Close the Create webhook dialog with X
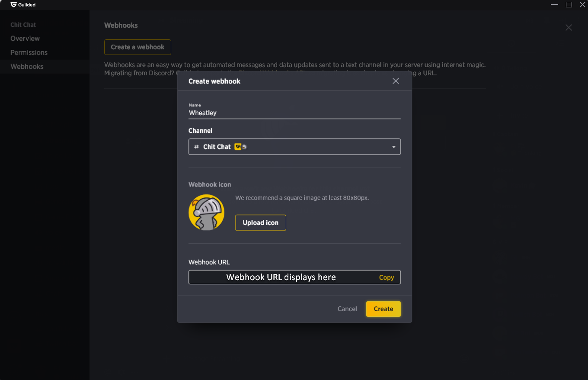The image size is (588, 380). coord(396,81)
